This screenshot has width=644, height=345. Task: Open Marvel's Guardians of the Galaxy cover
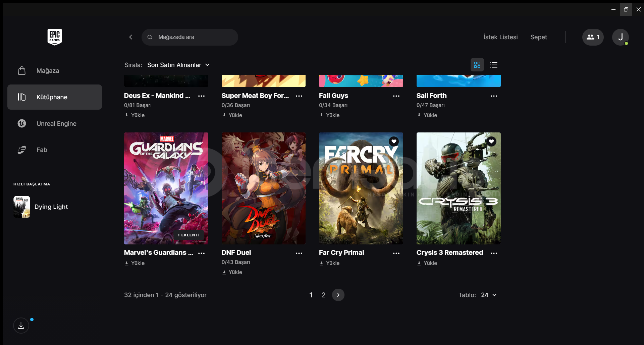pos(166,188)
